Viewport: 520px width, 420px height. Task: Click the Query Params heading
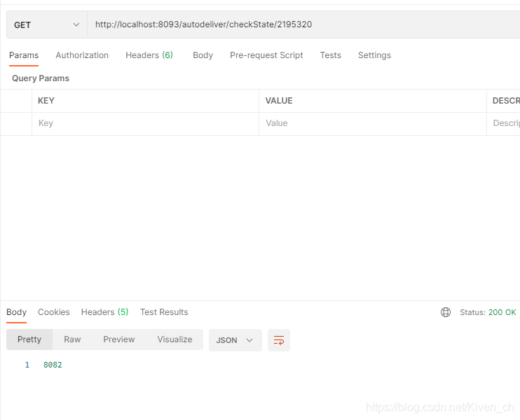tap(41, 78)
